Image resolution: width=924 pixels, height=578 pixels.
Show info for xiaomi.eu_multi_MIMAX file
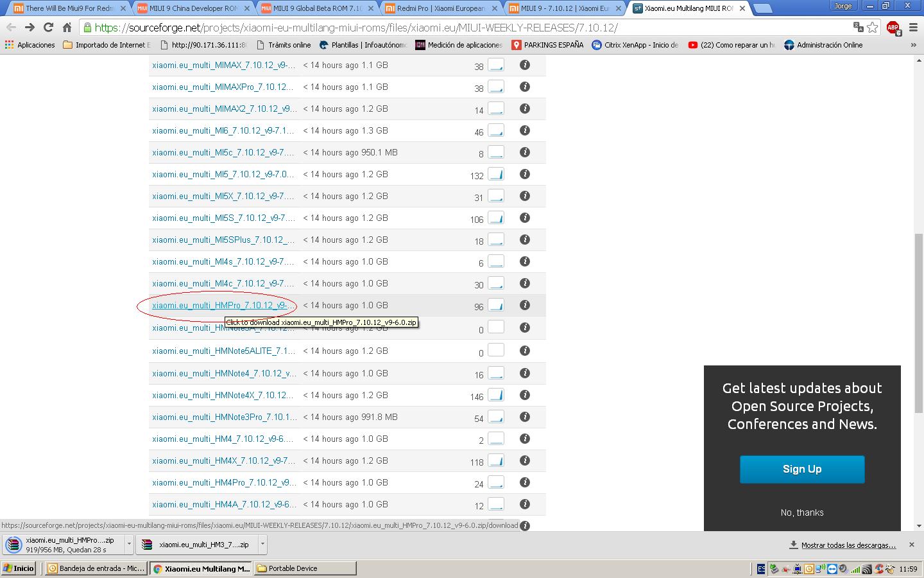pyautogui.click(x=525, y=65)
